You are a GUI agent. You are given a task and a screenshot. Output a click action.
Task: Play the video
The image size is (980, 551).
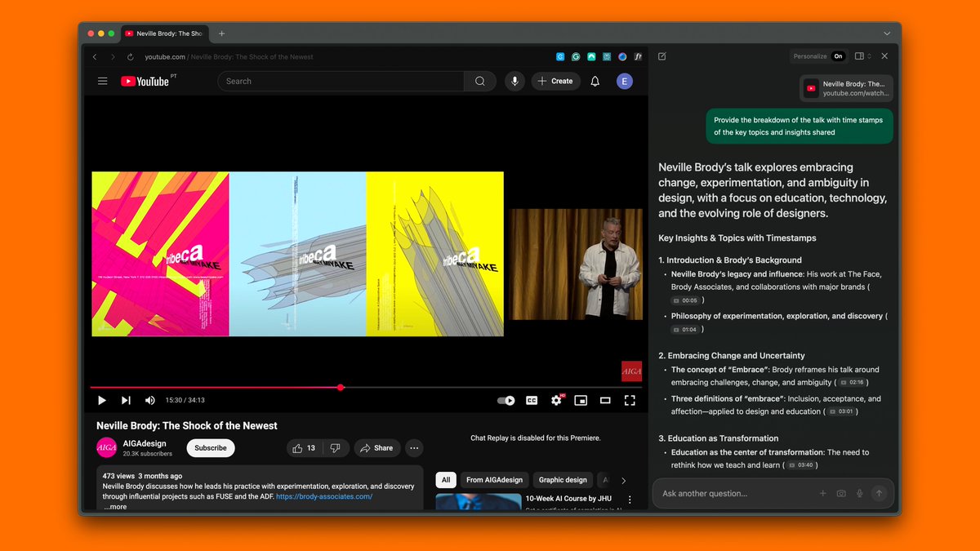click(102, 400)
